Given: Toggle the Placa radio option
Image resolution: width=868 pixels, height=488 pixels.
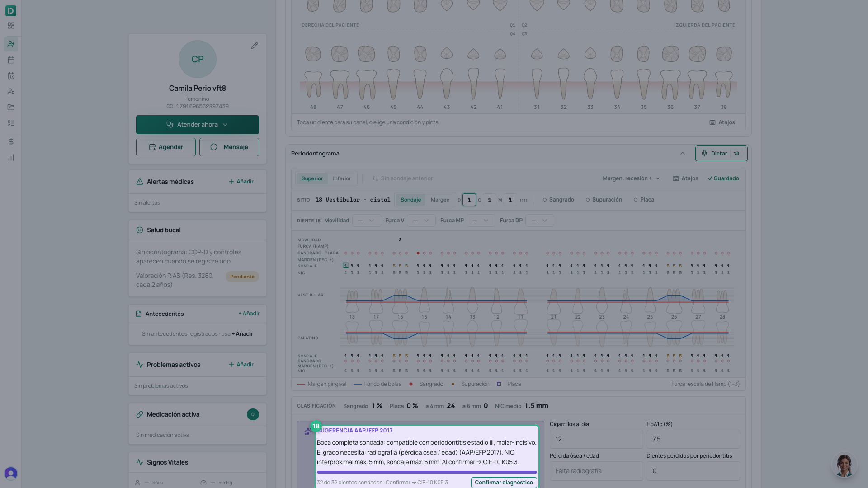Looking at the screenshot, I should 644,200.
